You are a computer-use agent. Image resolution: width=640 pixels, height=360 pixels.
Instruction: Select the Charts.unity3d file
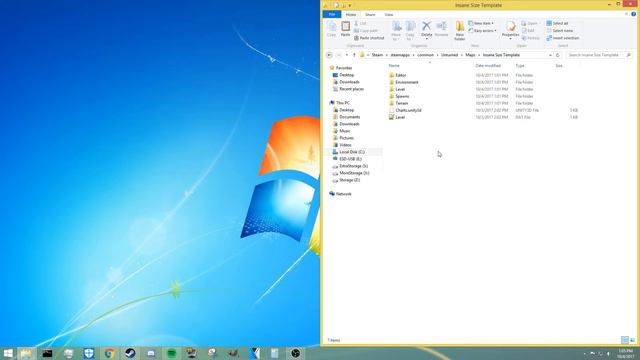click(408, 110)
